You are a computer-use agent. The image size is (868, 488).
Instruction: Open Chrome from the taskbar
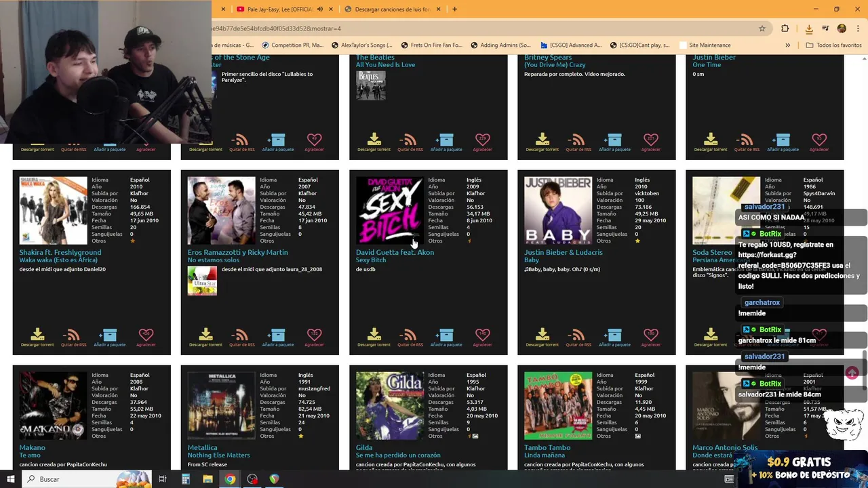click(230, 479)
